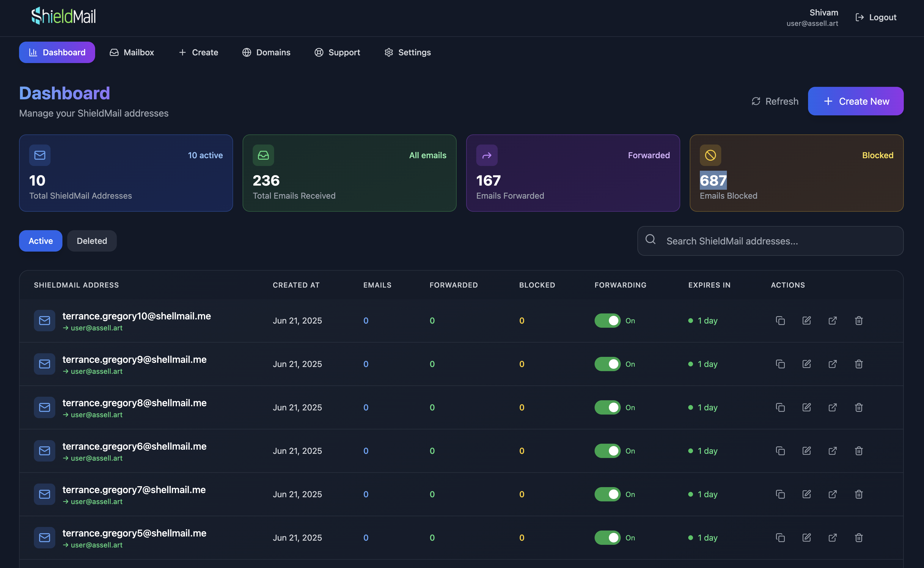Open external link icon for terrance.gregory10
The width and height of the screenshot is (924, 568).
pyautogui.click(x=832, y=321)
